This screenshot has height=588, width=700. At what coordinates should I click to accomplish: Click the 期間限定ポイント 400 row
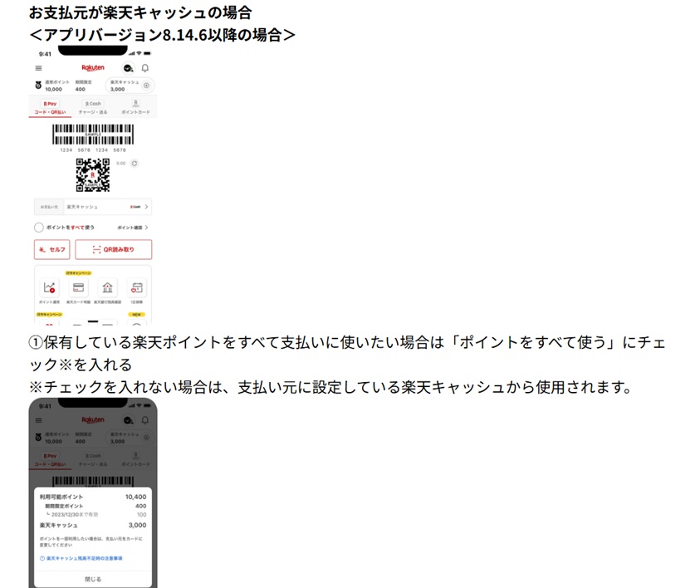coord(95,507)
